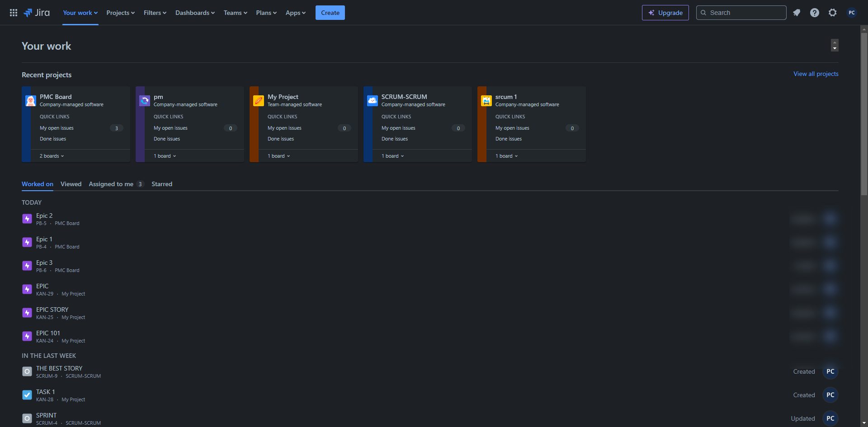Expand the 1 board dropdown on SCRUM-SCRUM
The width and height of the screenshot is (868, 427).
coord(393,156)
